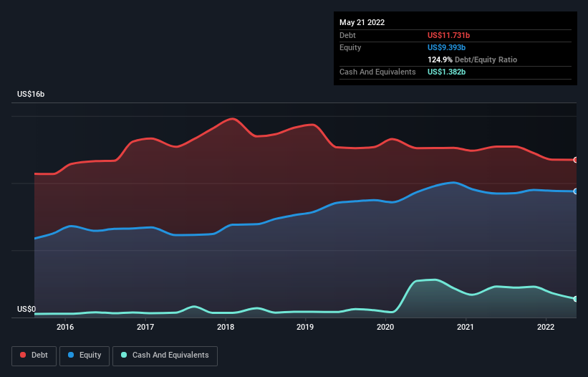Click the 2021 x-axis label
The image size is (588, 377).
[x=466, y=327]
